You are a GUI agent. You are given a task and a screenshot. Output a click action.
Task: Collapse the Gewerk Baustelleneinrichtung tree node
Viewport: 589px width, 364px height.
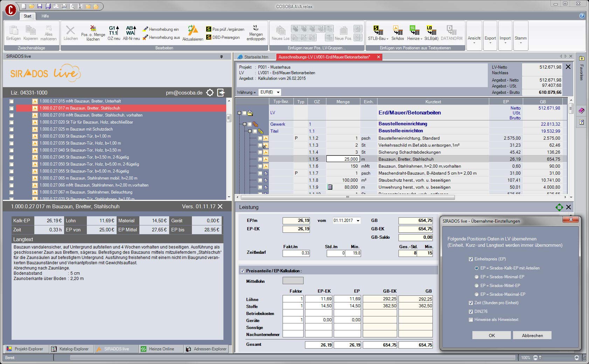(x=244, y=124)
